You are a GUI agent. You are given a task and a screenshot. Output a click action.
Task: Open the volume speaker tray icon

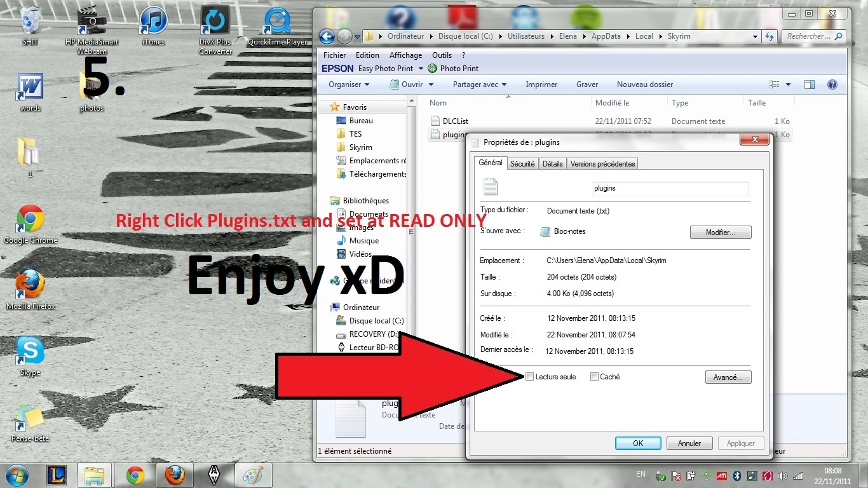[783, 476]
